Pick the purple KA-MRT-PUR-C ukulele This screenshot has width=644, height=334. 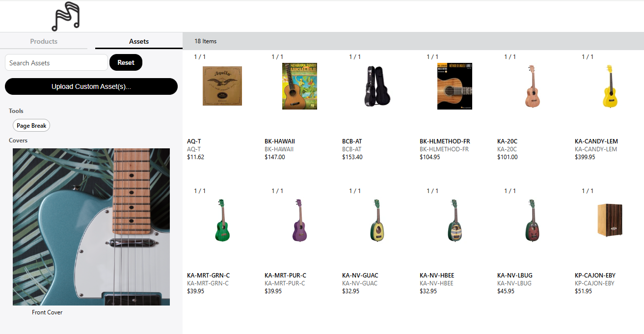pyautogui.click(x=299, y=220)
